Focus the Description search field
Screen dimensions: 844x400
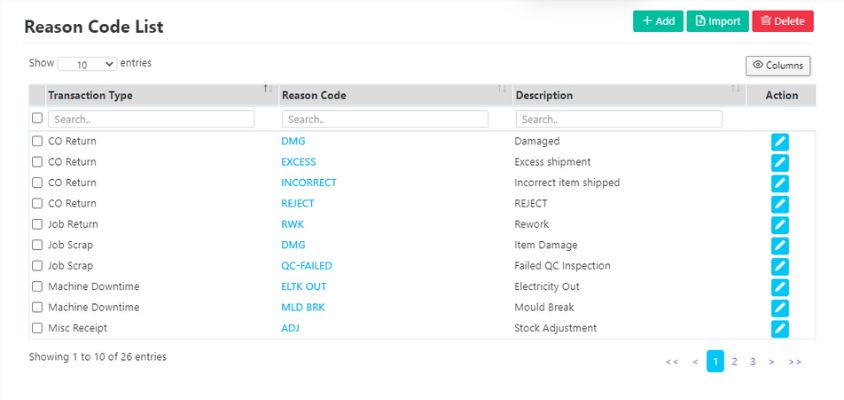[x=619, y=119]
